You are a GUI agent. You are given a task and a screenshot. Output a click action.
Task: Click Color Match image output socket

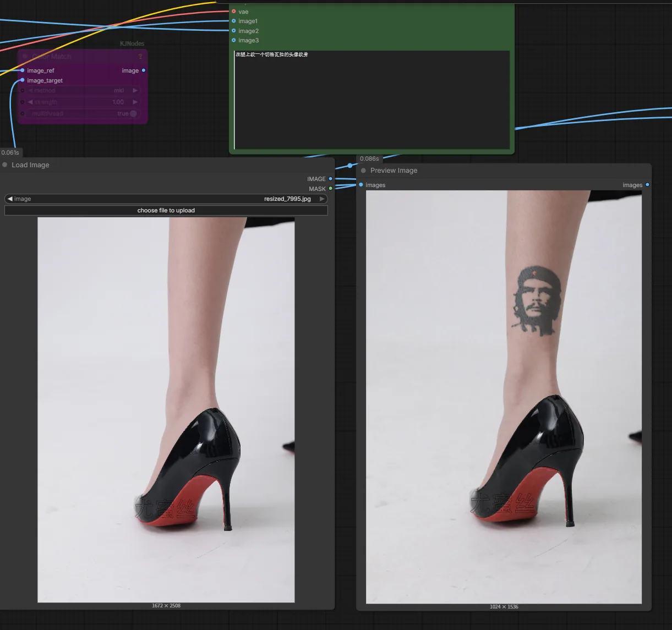click(144, 70)
